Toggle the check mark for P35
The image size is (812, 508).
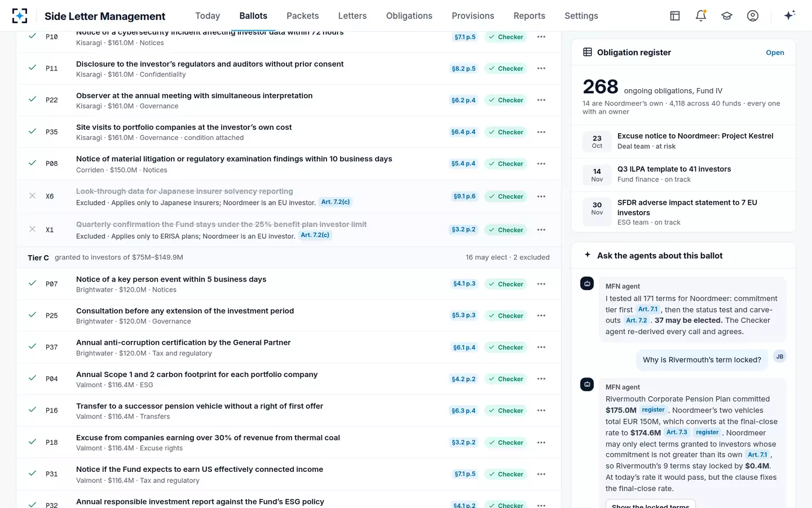point(33,131)
